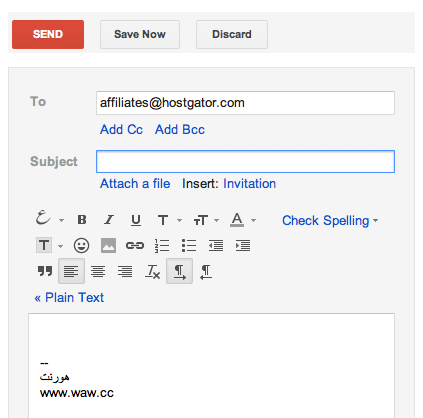Insert an image icon
Viewport: 423px width, 418px height.
click(x=108, y=246)
